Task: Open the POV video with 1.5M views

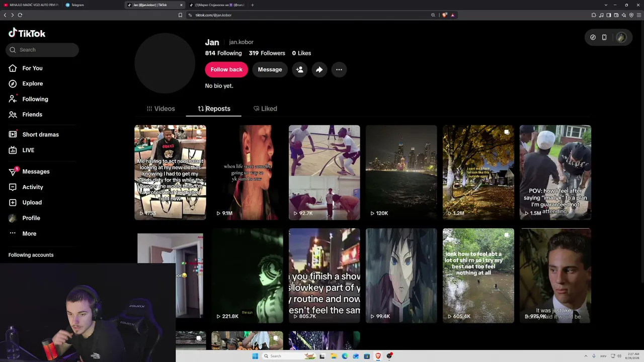Action: pos(555,172)
